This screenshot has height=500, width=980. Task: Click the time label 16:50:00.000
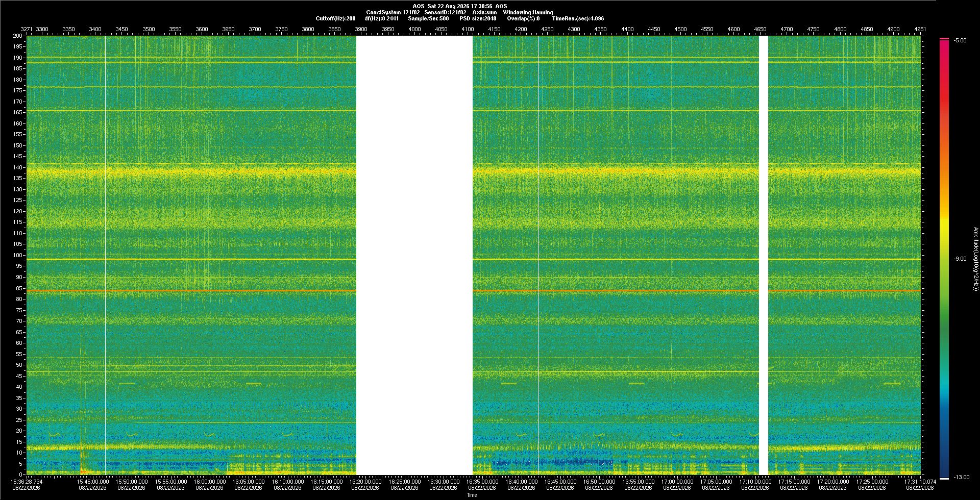(599, 481)
